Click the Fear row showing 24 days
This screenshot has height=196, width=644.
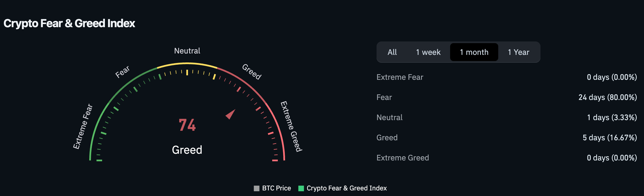point(507,97)
